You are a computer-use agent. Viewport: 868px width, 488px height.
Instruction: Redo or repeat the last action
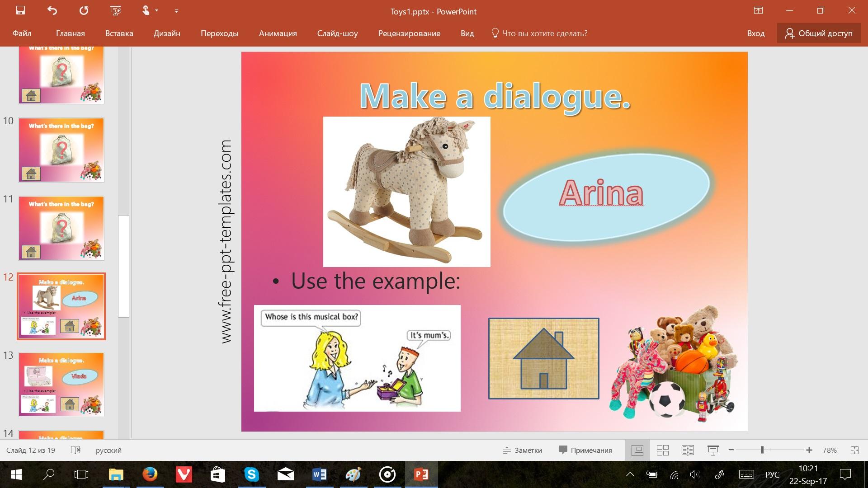[x=84, y=11]
